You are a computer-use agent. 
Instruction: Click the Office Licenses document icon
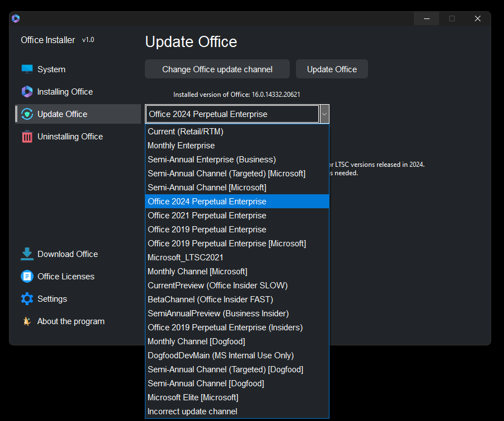[27, 276]
